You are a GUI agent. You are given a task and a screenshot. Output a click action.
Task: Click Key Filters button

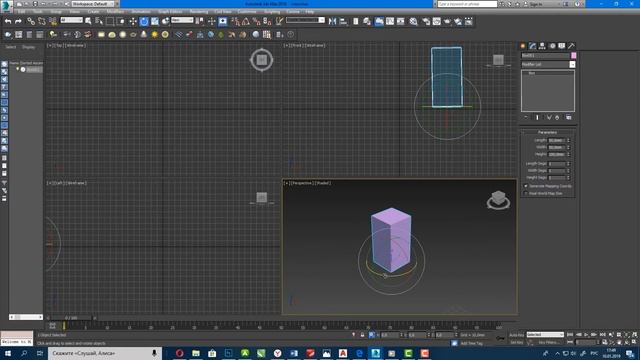click(548, 342)
